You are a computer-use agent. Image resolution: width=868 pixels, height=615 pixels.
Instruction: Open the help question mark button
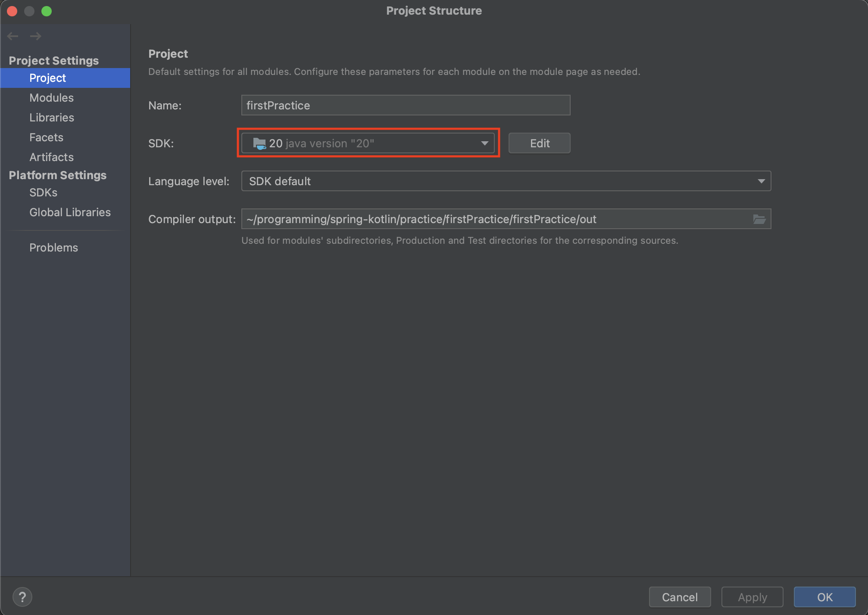coord(22,597)
